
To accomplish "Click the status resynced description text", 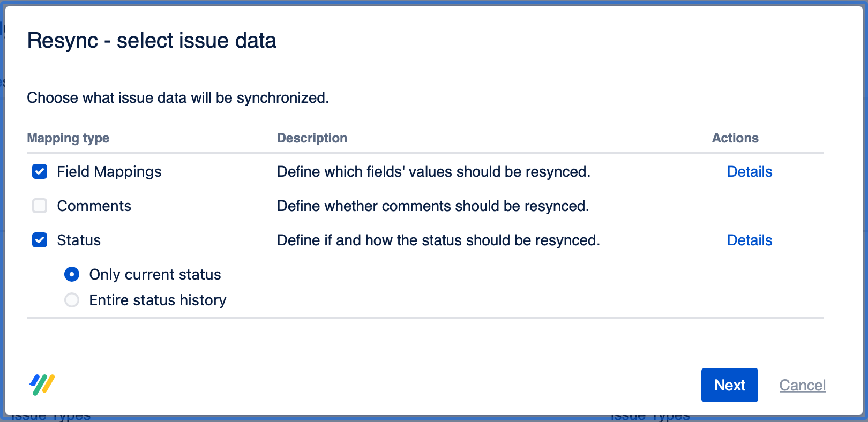I will (438, 240).
